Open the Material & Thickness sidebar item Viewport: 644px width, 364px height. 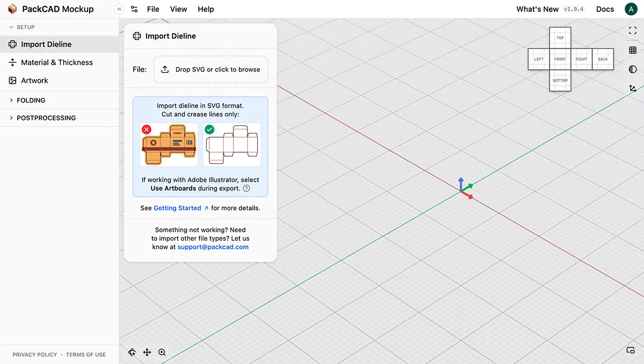click(59, 63)
